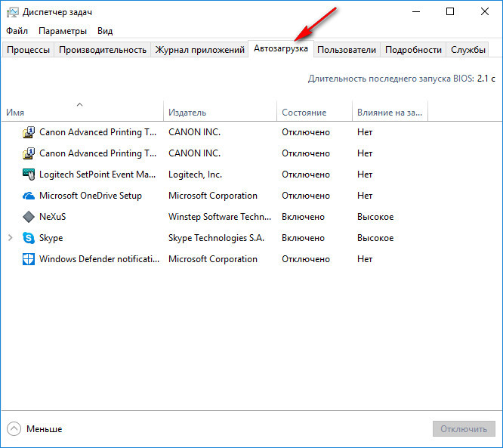
Task: Sort by the Издатель column header
Action: tap(220, 110)
